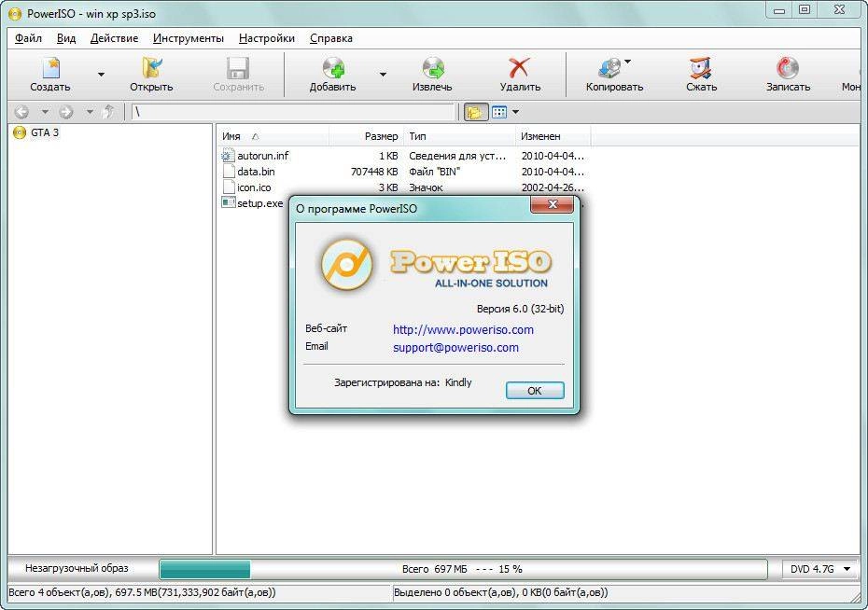Open the forward history dropdown arrow

tap(90, 112)
